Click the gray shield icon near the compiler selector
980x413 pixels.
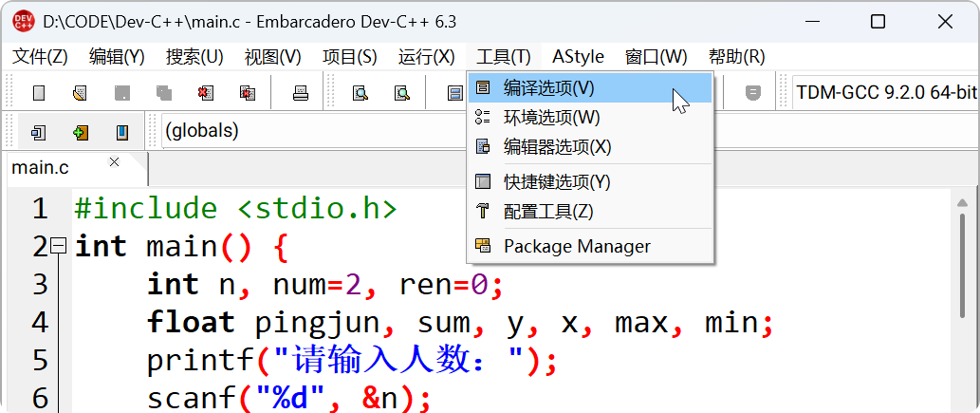(x=753, y=93)
